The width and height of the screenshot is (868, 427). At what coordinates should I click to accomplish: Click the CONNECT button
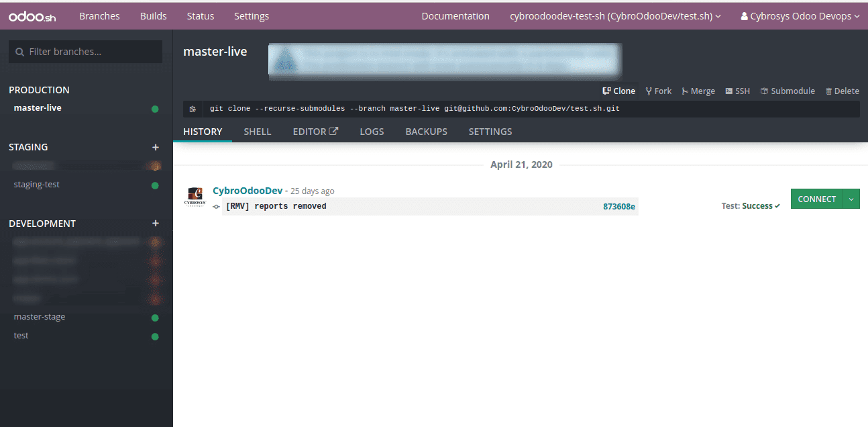817,199
